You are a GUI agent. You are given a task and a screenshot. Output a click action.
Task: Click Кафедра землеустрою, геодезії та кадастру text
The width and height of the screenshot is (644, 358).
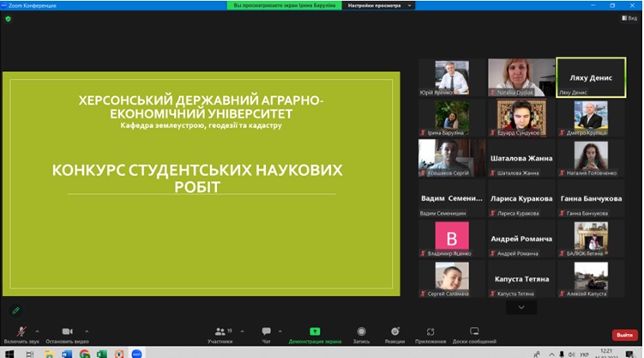pos(201,125)
